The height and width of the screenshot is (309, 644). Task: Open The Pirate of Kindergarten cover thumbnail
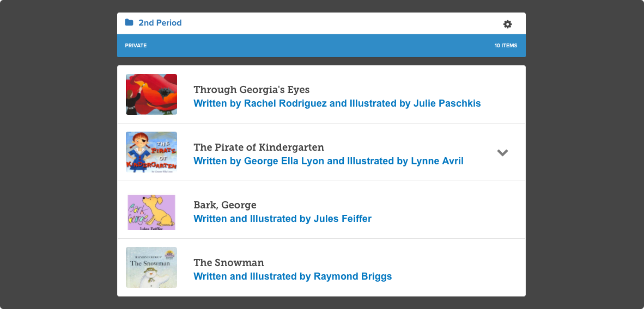(151, 152)
